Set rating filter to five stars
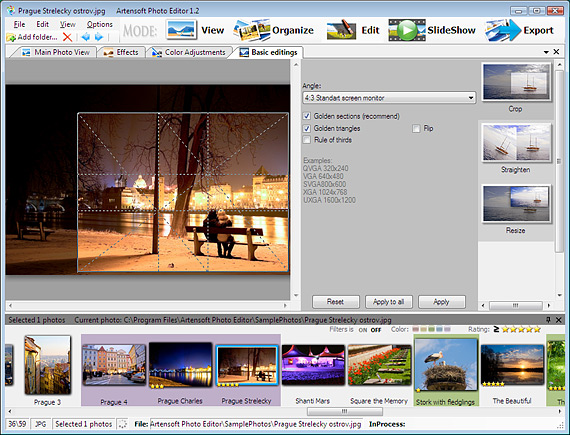 (537, 329)
